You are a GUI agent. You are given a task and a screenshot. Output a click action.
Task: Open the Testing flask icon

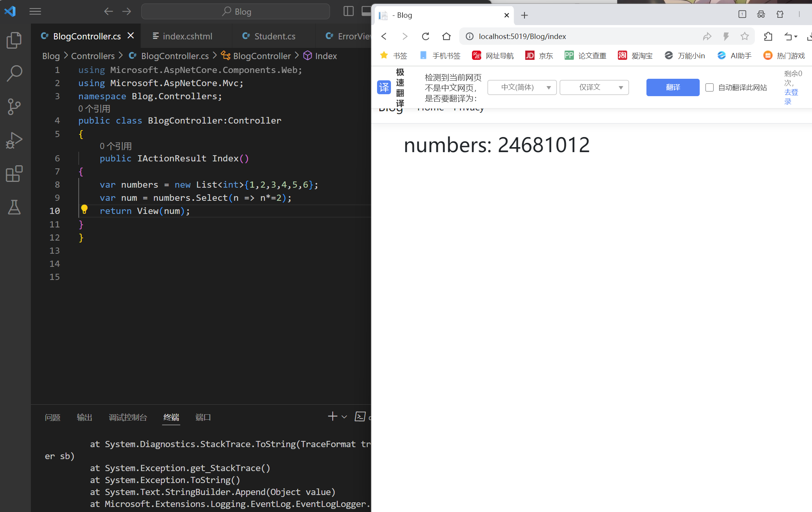pyautogui.click(x=14, y=207)
